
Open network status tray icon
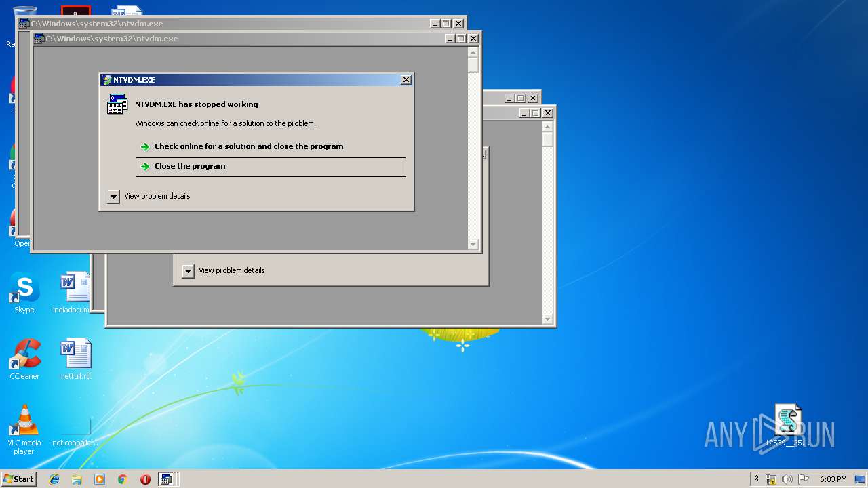[x=771, y=479]
